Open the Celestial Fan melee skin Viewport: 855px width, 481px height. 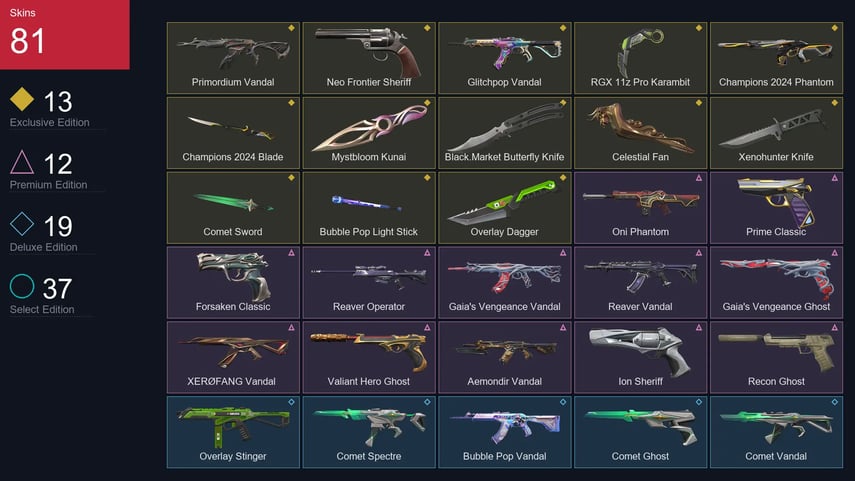(640, 133)
